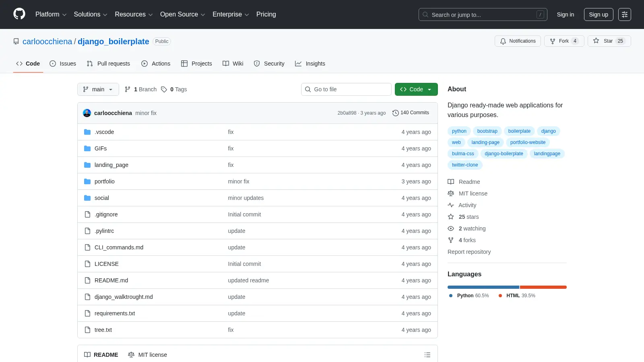
Task: Open commit hash 2b0a898
Action: (347, 113)
